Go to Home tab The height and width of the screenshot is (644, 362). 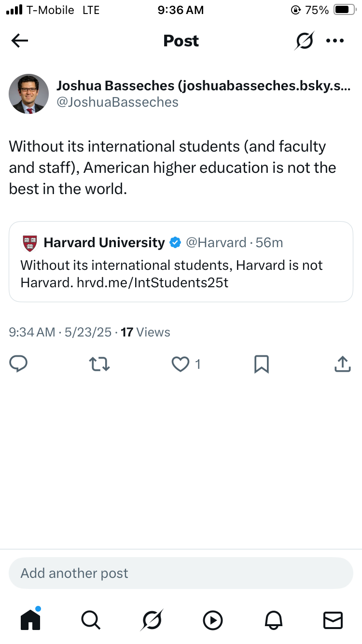coord(30,619)
